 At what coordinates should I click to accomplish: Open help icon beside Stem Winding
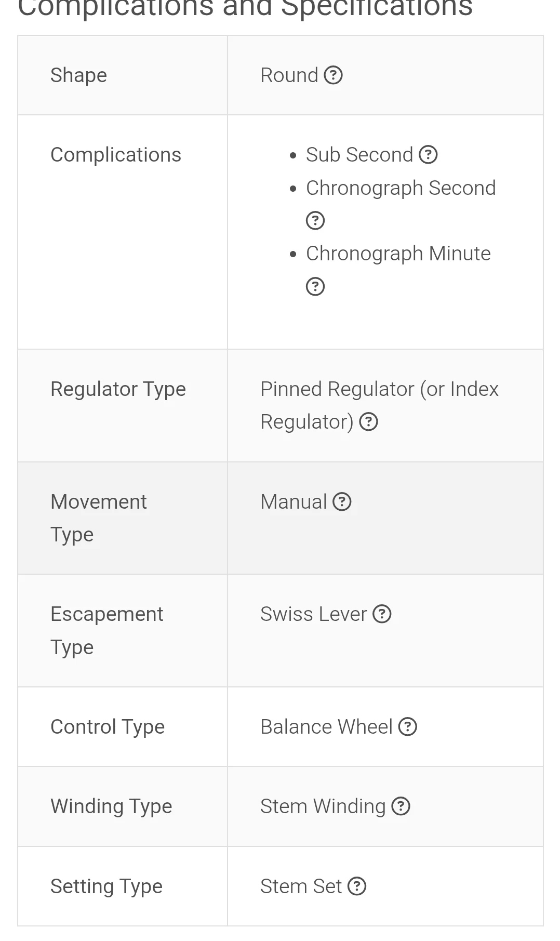(x=401, y=806)
